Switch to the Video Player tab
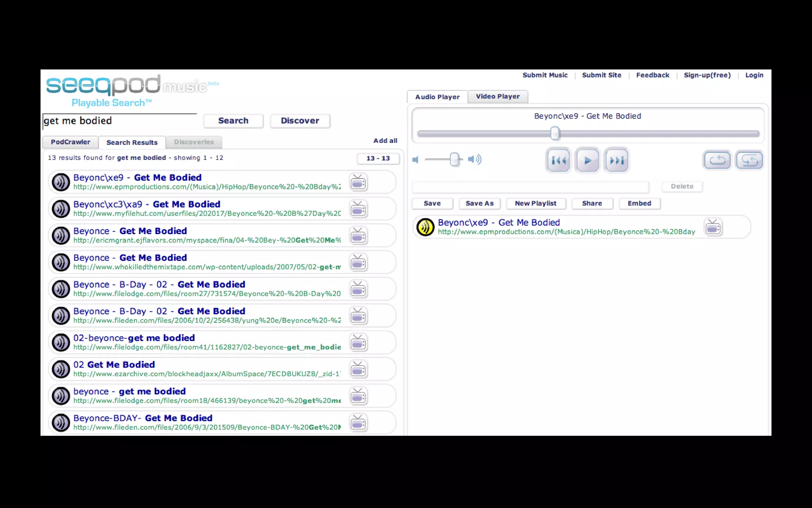 [498, 96]
